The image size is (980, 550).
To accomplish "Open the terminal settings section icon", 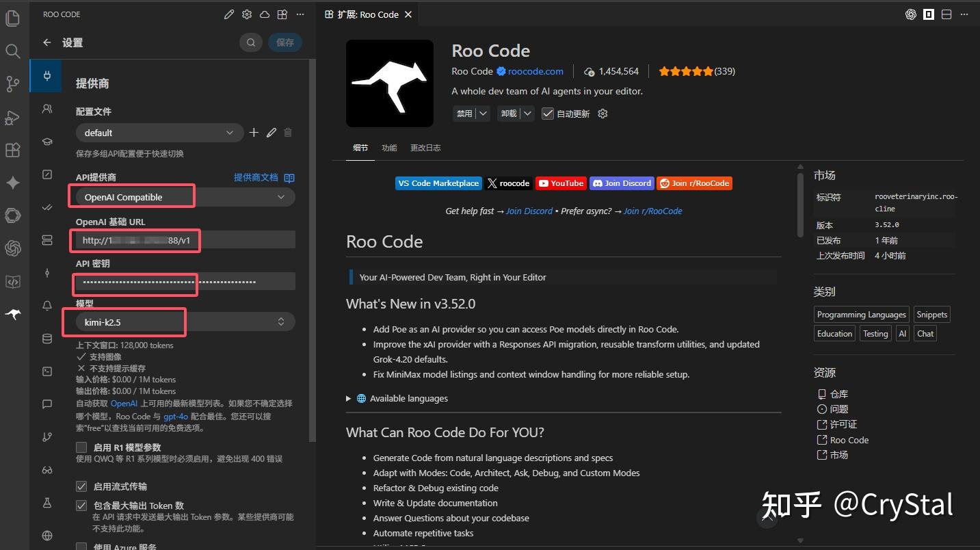I will click(47, 371).
